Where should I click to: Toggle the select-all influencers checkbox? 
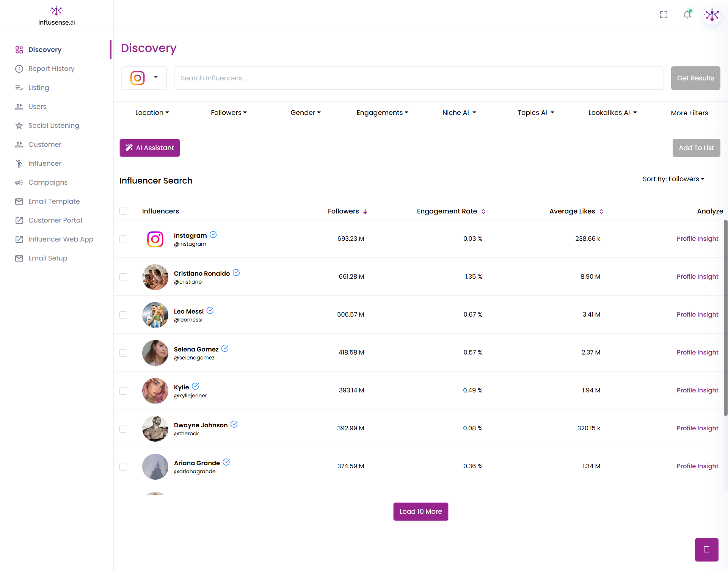[x=123, y=211]
